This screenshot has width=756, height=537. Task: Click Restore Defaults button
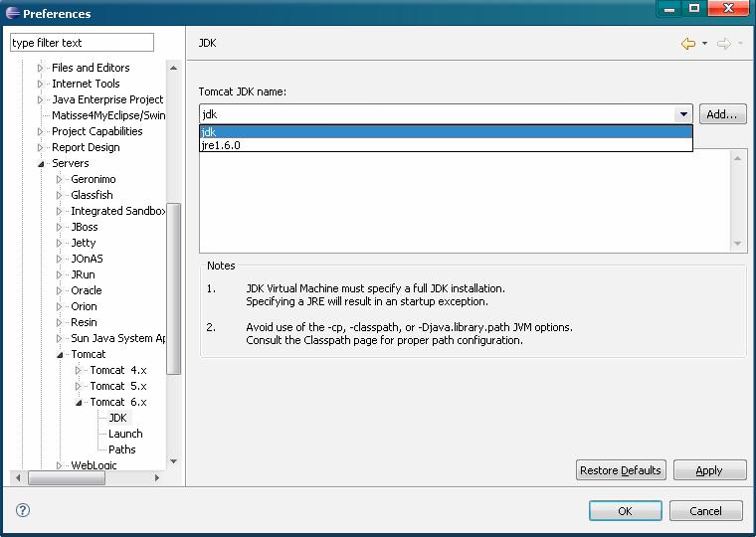coord(621,470)
